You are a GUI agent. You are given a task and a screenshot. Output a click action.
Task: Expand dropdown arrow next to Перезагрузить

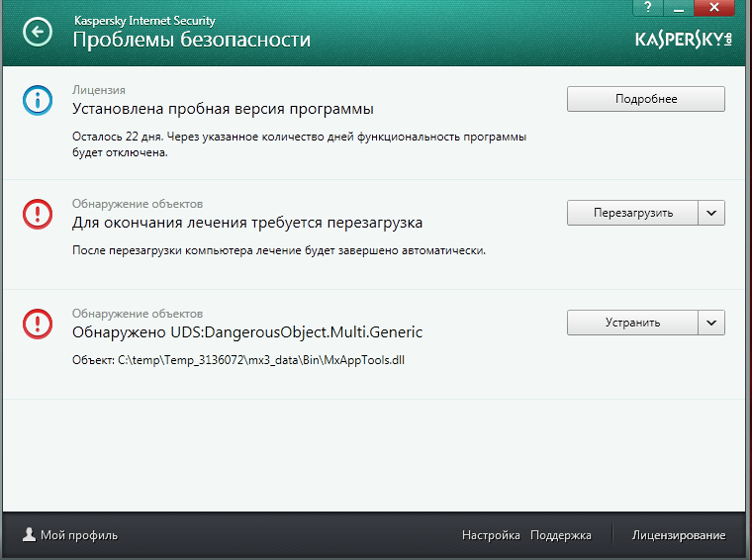712,213
